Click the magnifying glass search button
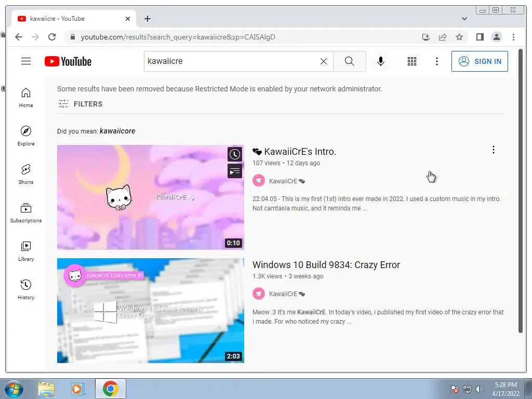The height and width of the screenshot is (399, 532). pos(350,61)
